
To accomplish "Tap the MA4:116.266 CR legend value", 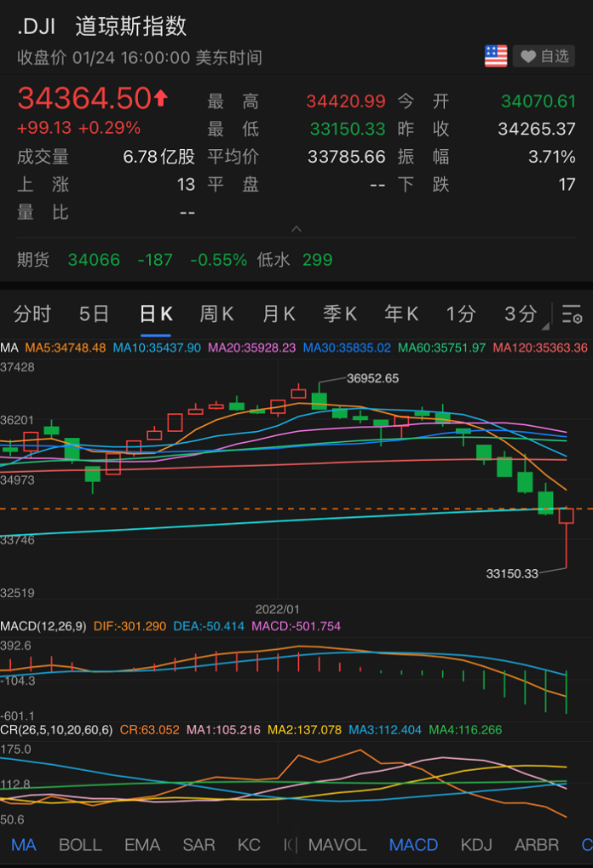I will (466, 730).
